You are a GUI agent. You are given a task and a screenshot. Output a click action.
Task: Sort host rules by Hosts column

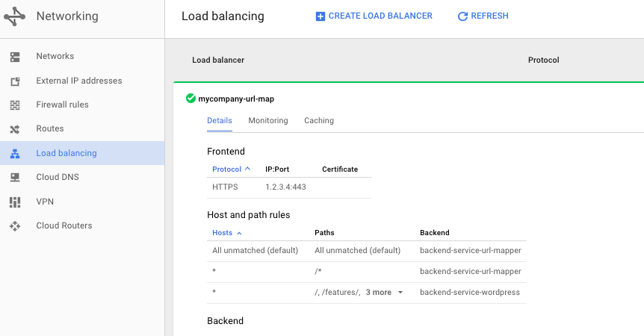click(x=227, y=233)
